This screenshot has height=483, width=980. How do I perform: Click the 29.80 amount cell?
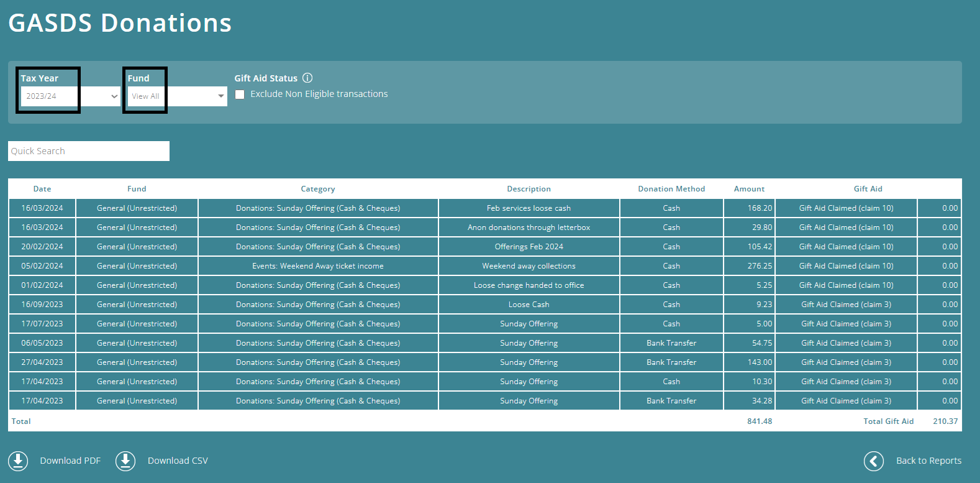pos(749,228)
